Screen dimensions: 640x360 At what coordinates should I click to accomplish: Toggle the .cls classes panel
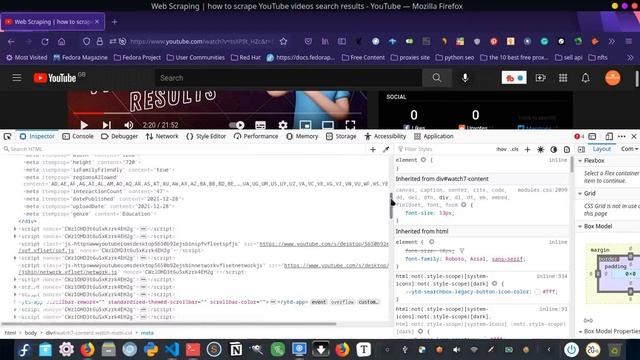[x=515, y=149]
